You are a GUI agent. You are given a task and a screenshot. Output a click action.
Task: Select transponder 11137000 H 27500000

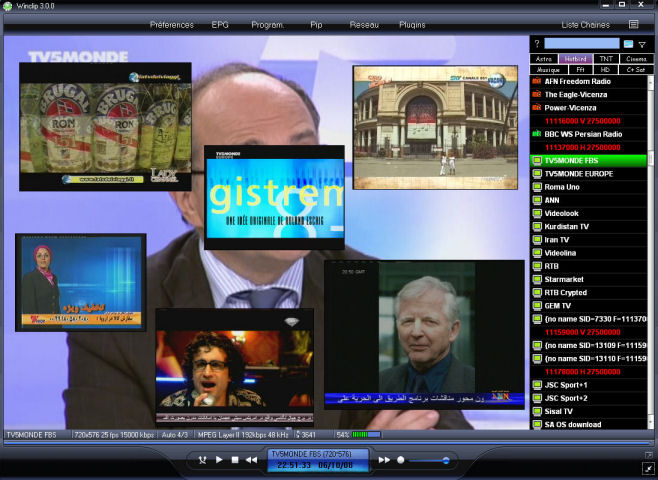click(582, 147)
